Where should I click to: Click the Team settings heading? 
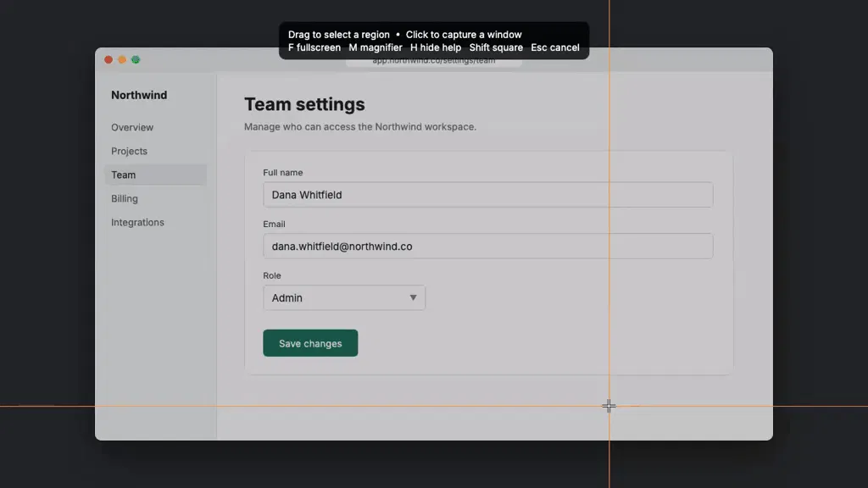point(304,104)
